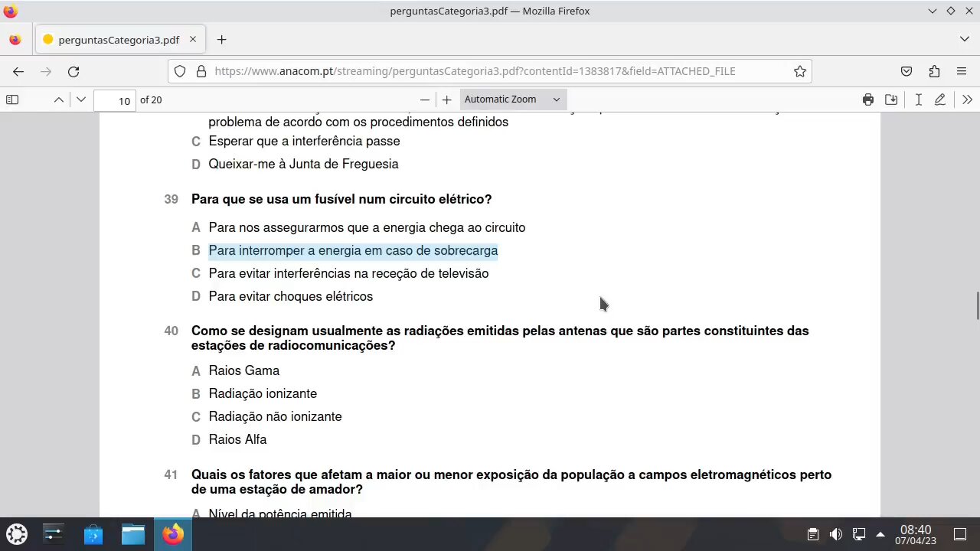The image size is (980, 551).
Task: Click the vertical scrollbar thumb
Action: coord(976,305)
